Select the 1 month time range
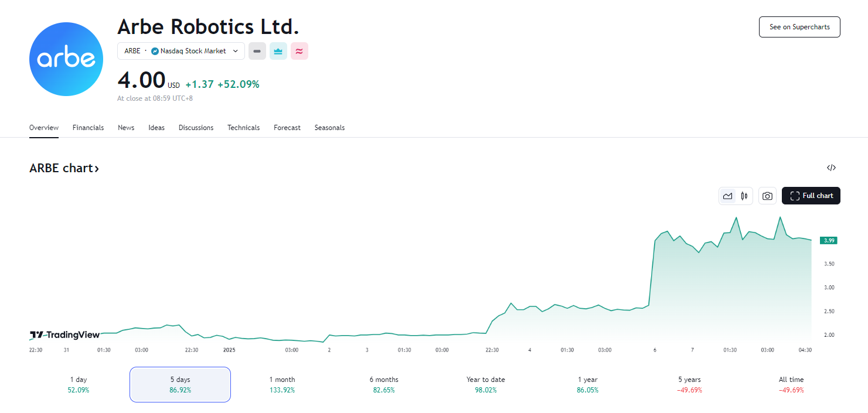 pyautogui.click(x=282, y=384)
